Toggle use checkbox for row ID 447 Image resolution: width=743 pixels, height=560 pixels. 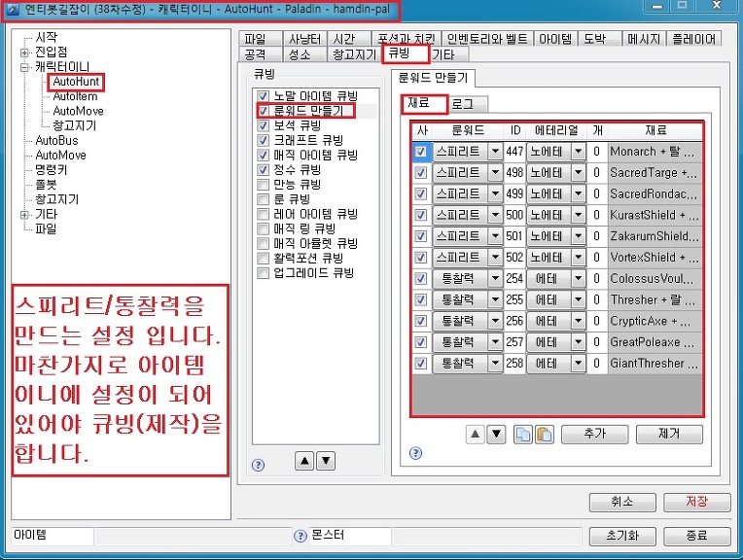point(421,152)
